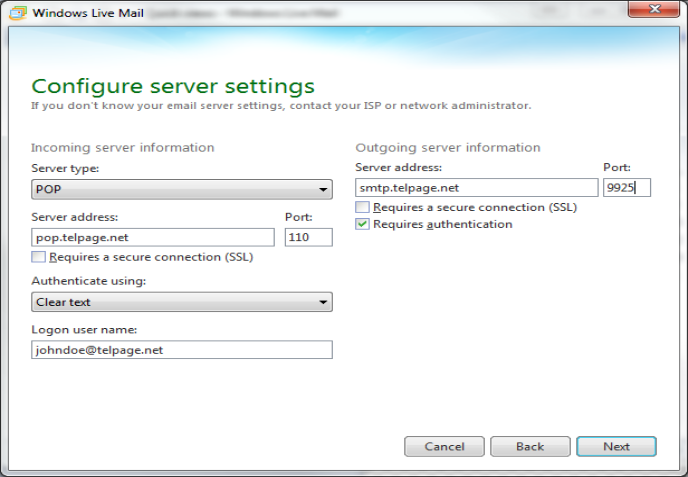Click the Server type label
The height and width of the screenshot is (477, 688).
(x=65, y=169)
